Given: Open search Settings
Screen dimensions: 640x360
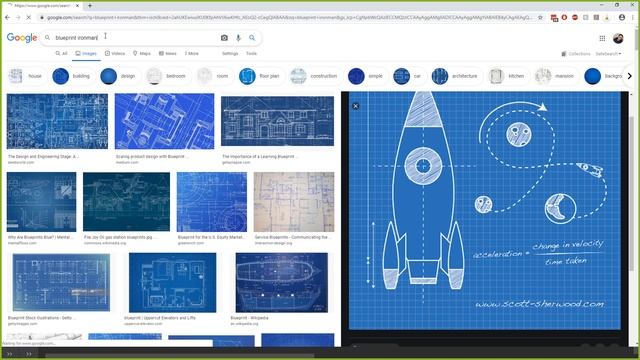Looking at the screenshot, I should [x=230, y=53].
